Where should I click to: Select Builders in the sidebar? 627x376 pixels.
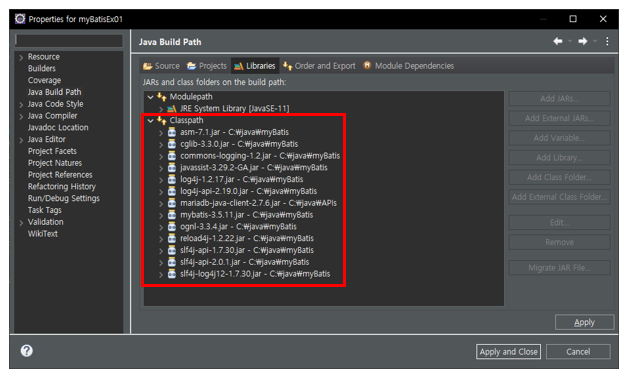(x=42, y=68)
